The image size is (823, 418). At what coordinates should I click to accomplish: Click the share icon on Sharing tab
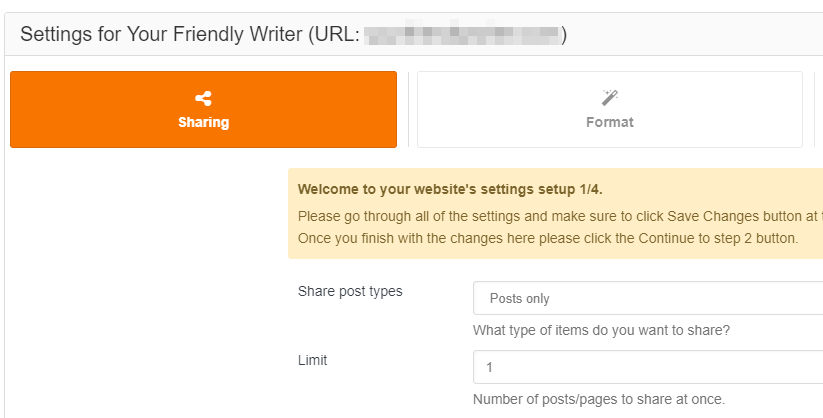[x=203, y=98]
